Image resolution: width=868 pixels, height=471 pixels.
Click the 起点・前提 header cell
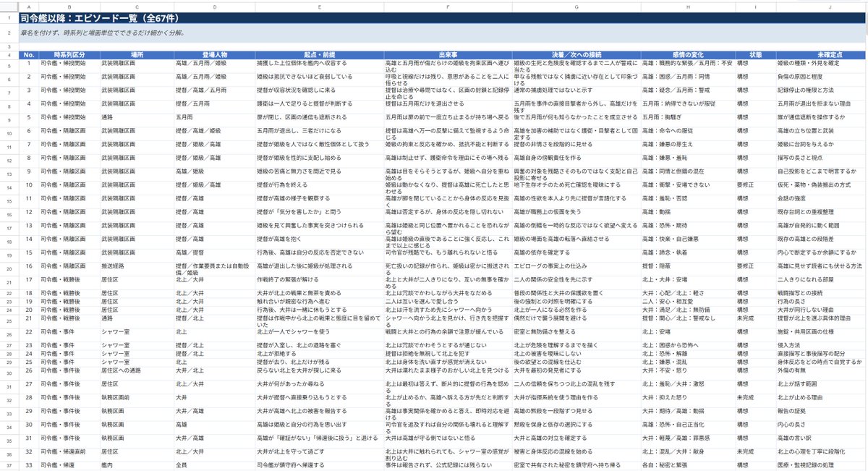pos(319,55)
